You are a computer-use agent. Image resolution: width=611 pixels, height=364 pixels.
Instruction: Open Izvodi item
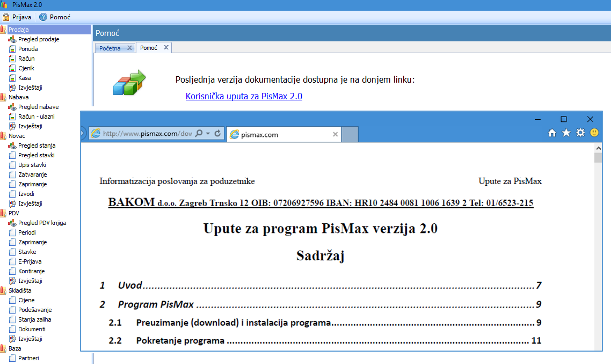pyautogui.click(x=26, y=194)
